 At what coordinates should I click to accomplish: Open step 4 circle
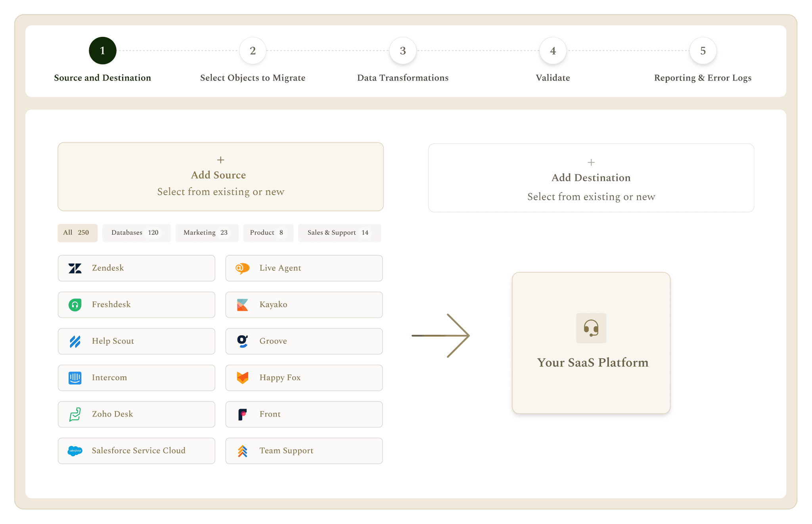(x=553, y=51)
